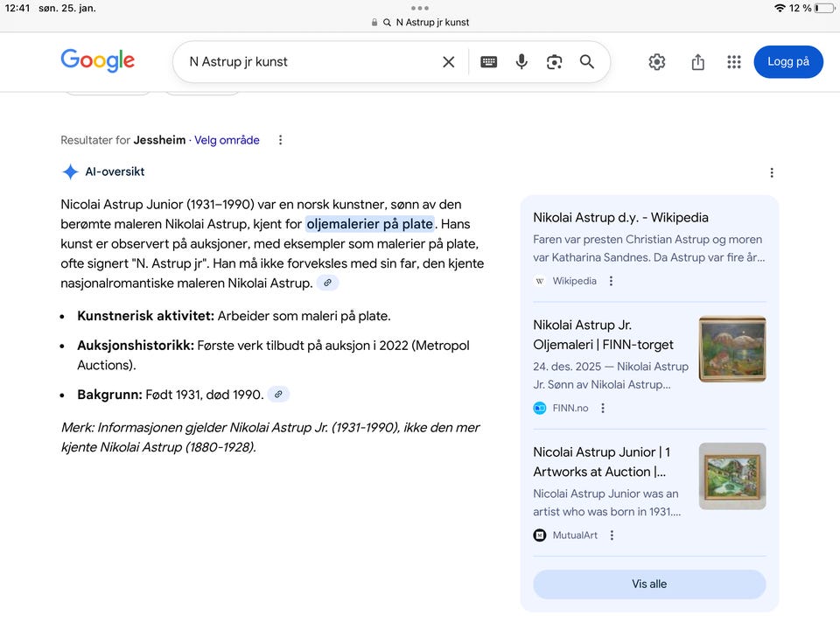The image size is (840, 630).
Task: Tap the browser address bar
Action: click(x=420, y=22)
